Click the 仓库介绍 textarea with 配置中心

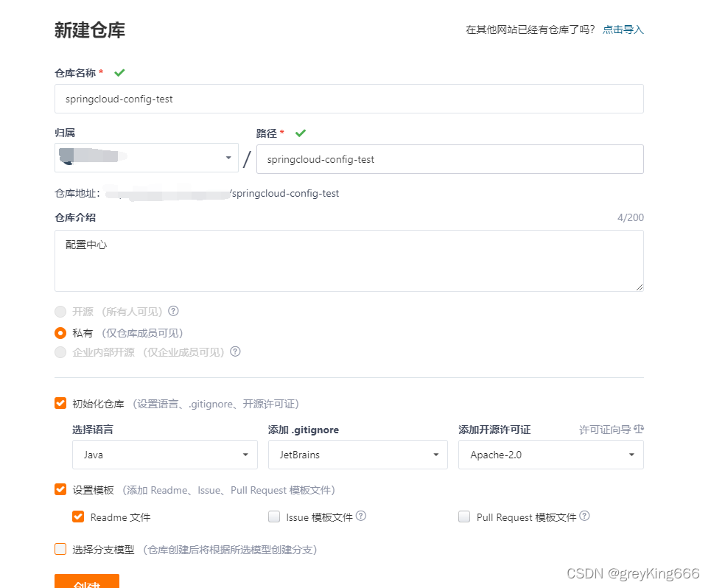coord(349,261)
